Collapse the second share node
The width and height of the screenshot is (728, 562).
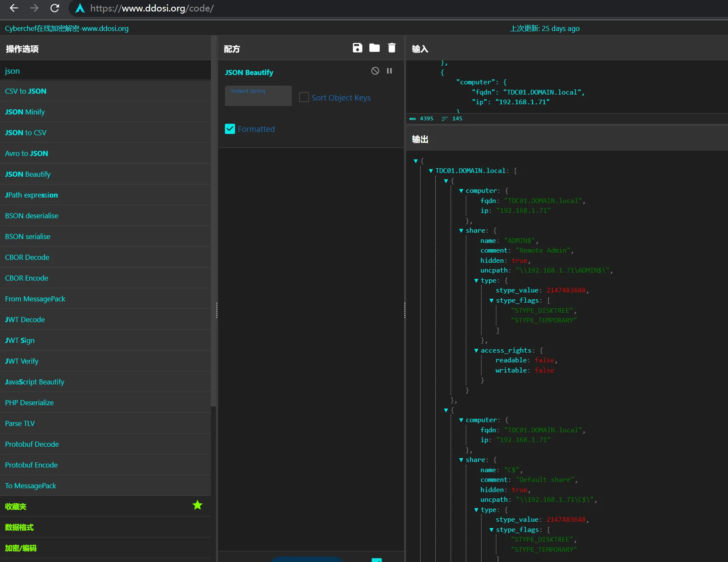click(461, 460)
